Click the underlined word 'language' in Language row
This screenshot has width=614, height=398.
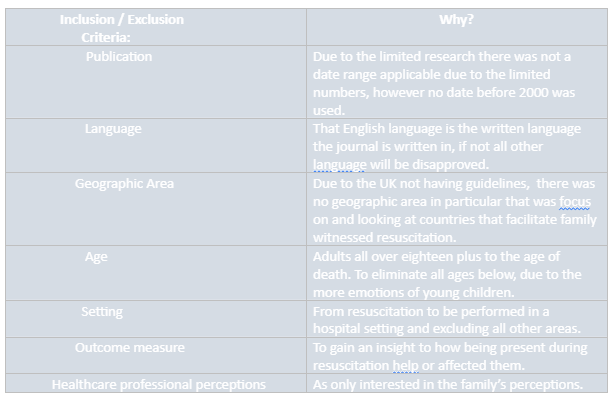(x=340, y=165)
